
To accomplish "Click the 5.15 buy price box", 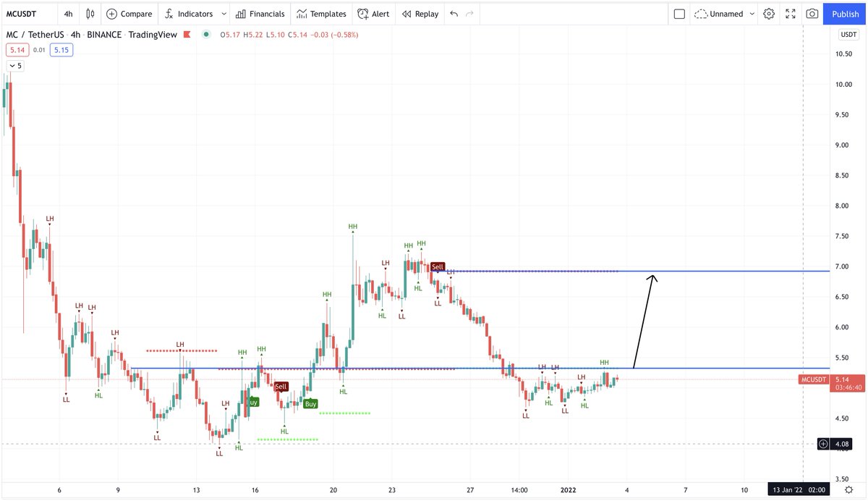I will [x=60, y=49].
